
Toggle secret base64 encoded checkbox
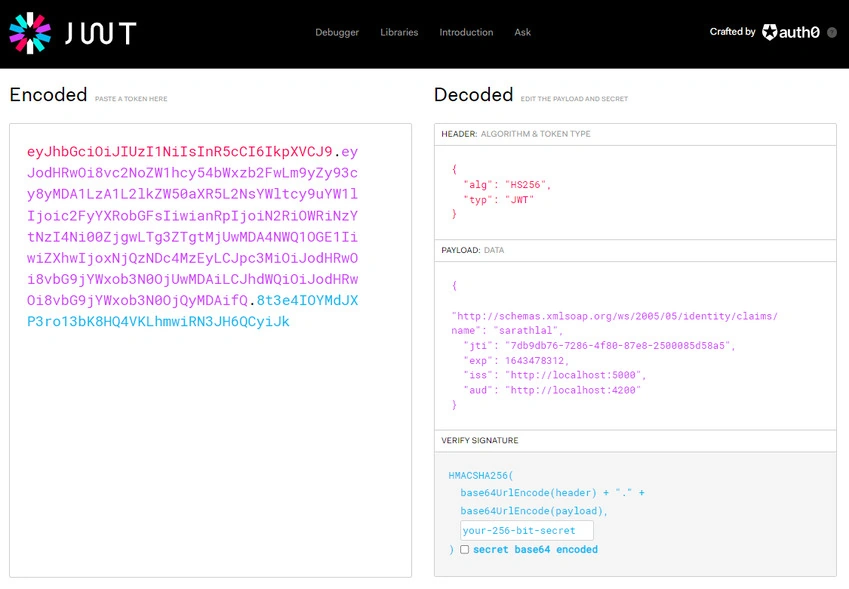click(465, 549)
